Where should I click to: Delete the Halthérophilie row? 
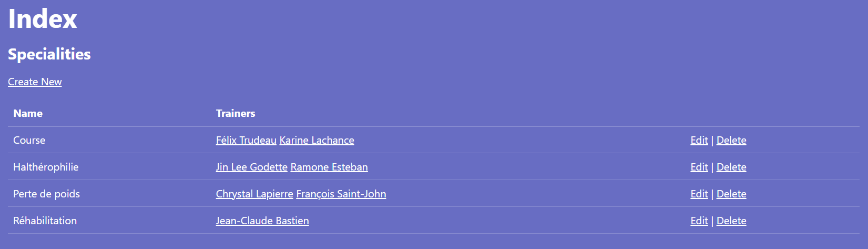point(731,167)
